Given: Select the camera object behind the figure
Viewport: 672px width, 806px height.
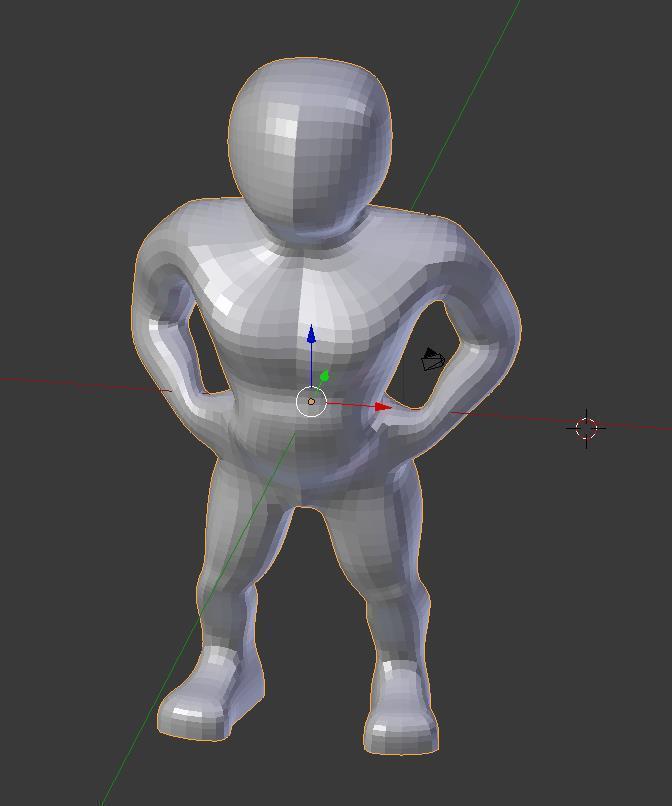Looking at the screenshot, I should click(x=432, y=359).
